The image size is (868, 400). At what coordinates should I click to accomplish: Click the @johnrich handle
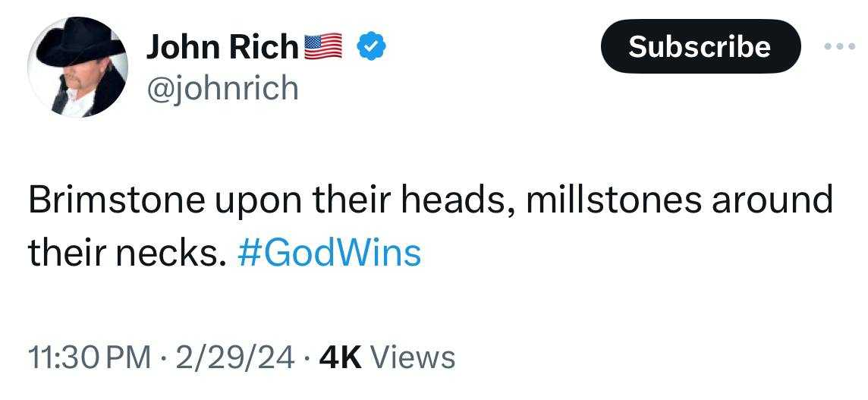tap(222, 89)
